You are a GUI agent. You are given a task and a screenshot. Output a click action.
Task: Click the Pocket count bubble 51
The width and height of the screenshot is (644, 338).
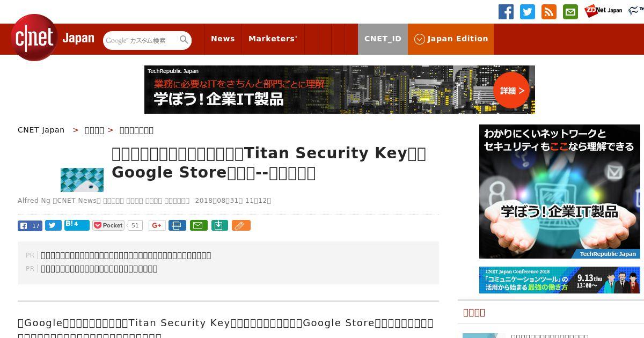[x=135, y=225]
